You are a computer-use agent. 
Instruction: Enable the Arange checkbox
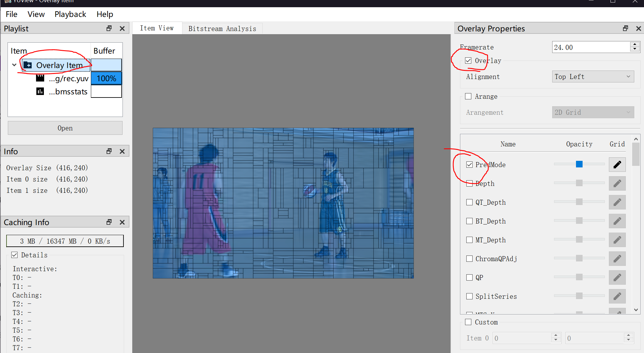pos(468,96)
